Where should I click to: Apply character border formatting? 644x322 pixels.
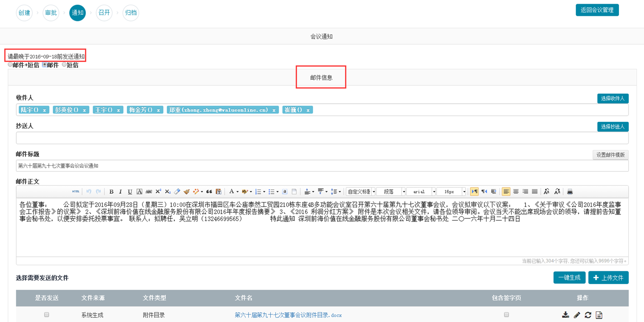click(139, 191)
